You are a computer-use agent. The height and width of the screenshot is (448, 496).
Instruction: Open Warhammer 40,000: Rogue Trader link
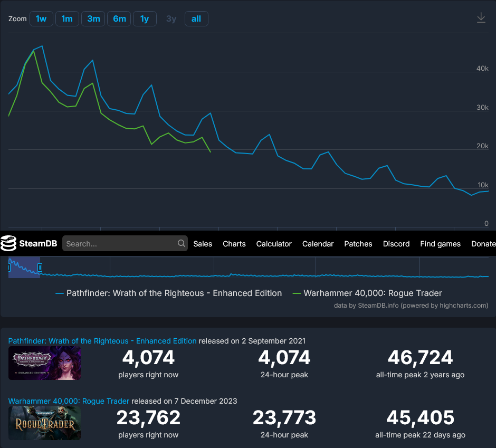(69, 401)
